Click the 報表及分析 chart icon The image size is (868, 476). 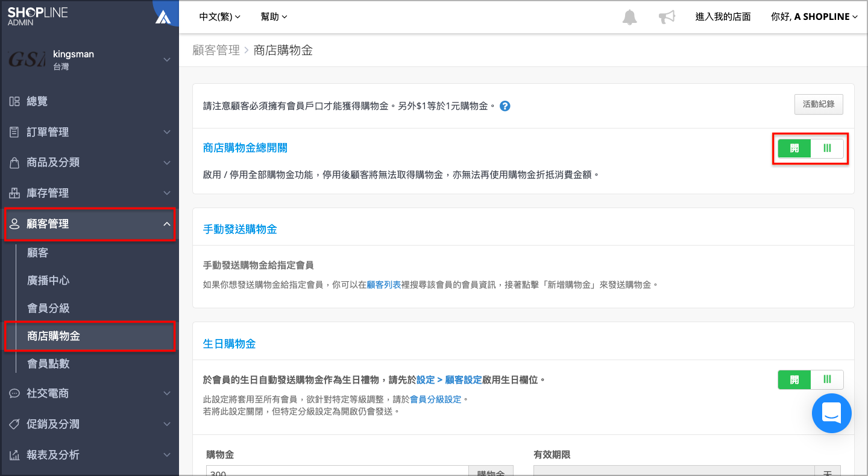14,455
